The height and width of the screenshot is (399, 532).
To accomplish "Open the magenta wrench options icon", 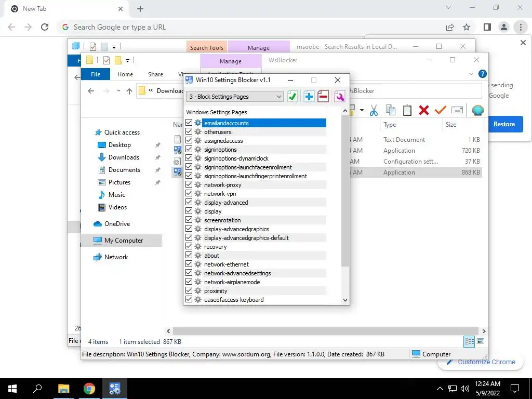I will pyautogui.click(x=339, y=96).
